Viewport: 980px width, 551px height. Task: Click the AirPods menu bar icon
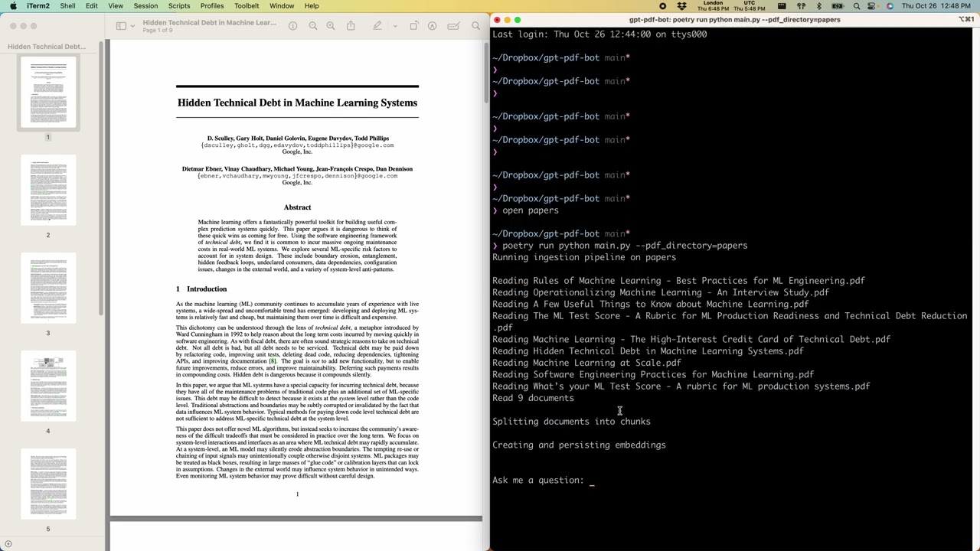point(801,6)
